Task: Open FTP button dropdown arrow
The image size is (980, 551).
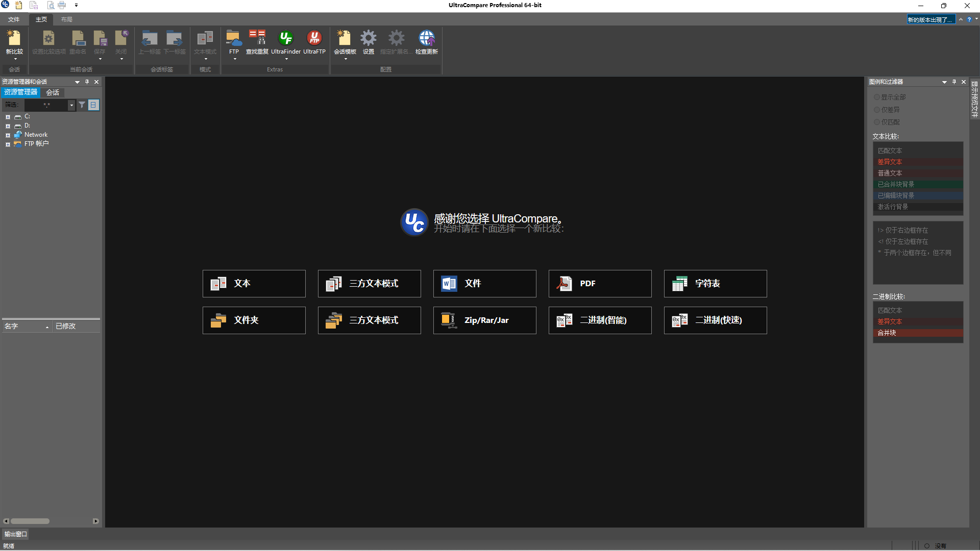Action: pyautogui.click(x=235, y=59)
